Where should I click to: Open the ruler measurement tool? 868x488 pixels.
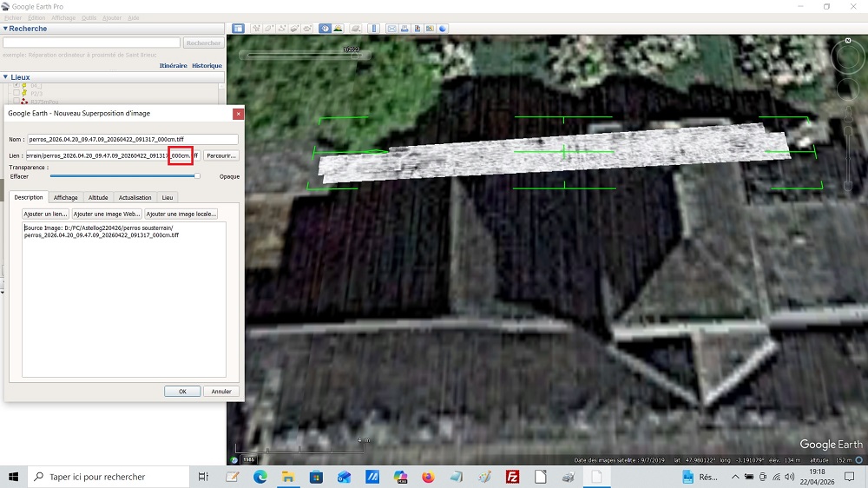coord(374,28)
